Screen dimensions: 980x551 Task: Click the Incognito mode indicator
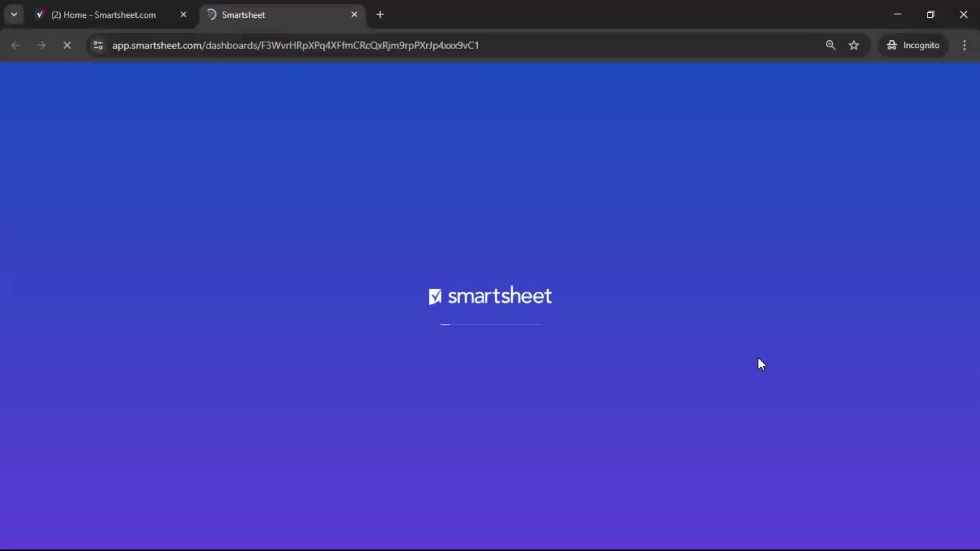913,45
